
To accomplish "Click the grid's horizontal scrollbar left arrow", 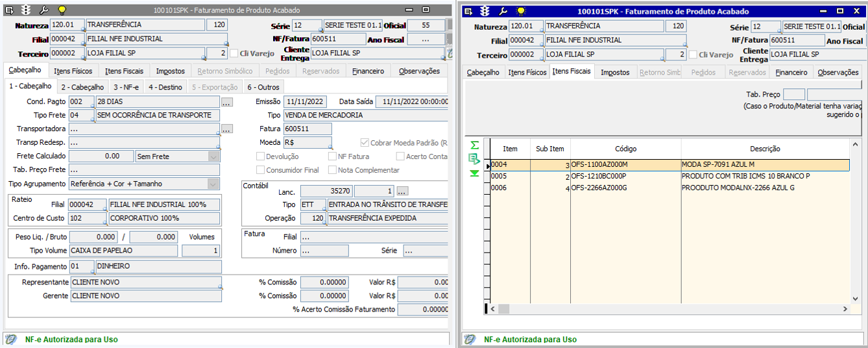I will click(494, 309).
